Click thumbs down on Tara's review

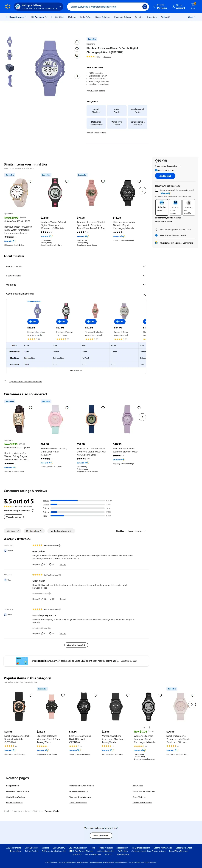pyautogui.click(x=50, y=599)
